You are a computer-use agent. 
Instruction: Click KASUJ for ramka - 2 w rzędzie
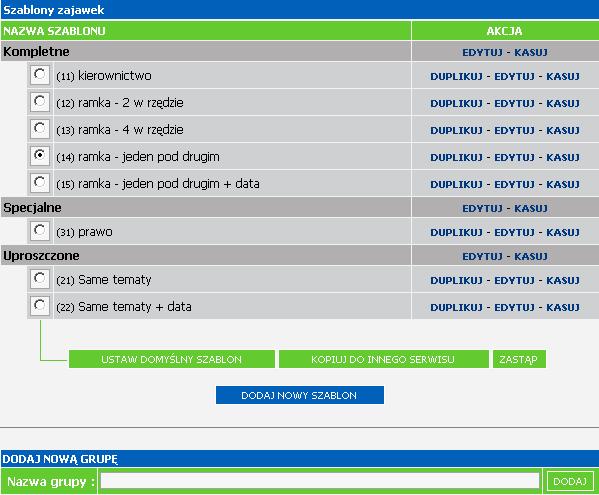click(x=563, y=104)
